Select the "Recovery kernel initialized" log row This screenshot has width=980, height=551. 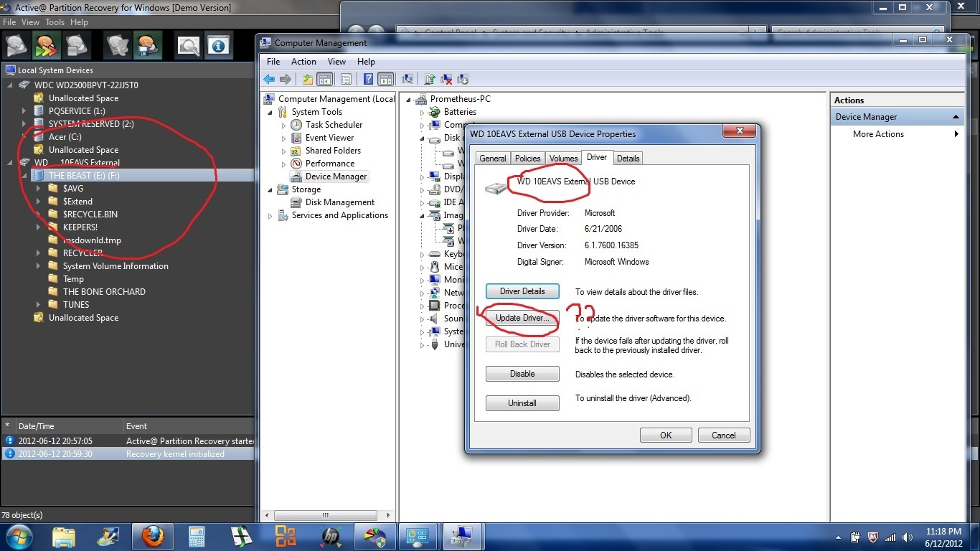128,454
